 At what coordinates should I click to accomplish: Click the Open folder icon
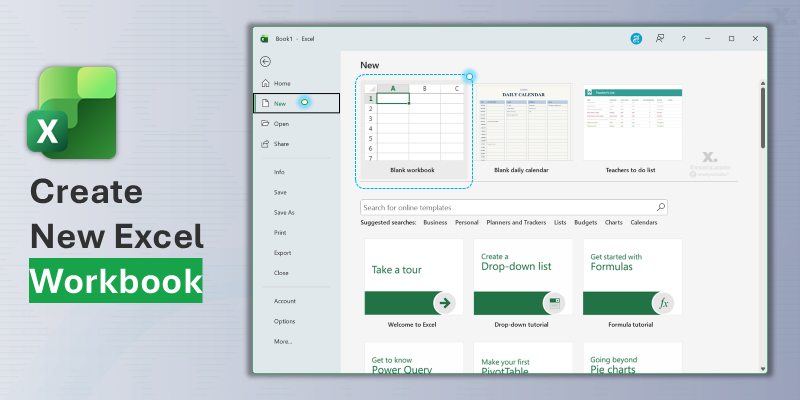click(264, 124)
